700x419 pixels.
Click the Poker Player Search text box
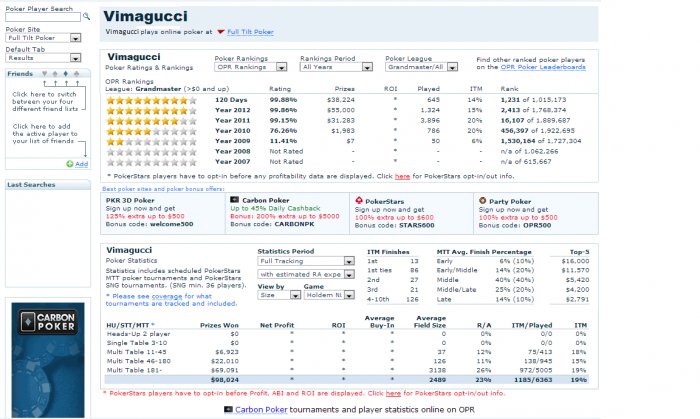tap(43, 17)
